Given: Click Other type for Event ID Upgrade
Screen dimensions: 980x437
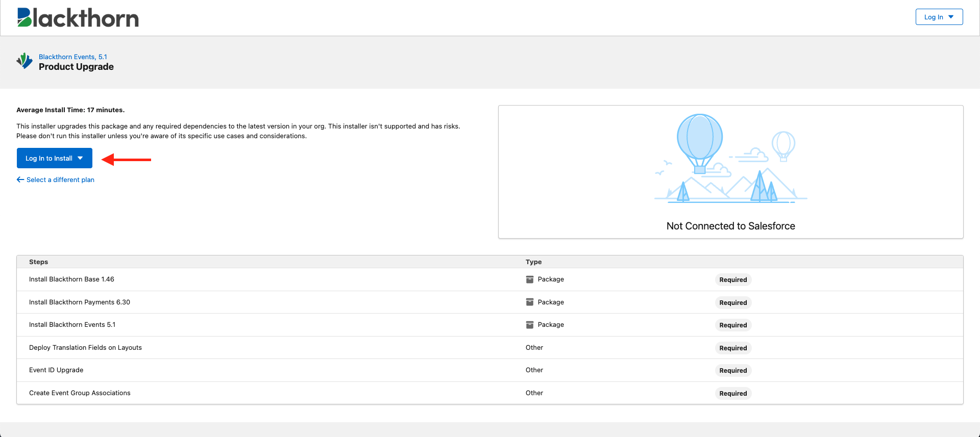Looking at the screenshot, I should point(534,370).
